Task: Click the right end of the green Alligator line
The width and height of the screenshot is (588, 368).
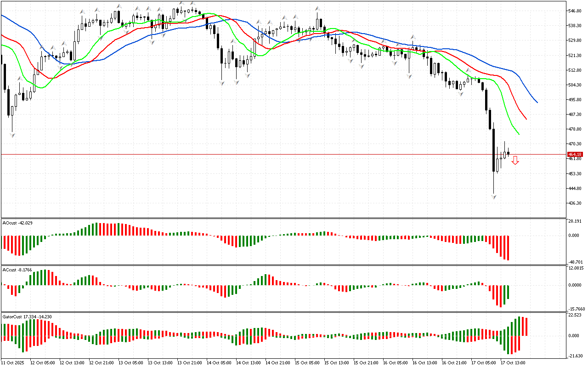Action: (519, 134)
